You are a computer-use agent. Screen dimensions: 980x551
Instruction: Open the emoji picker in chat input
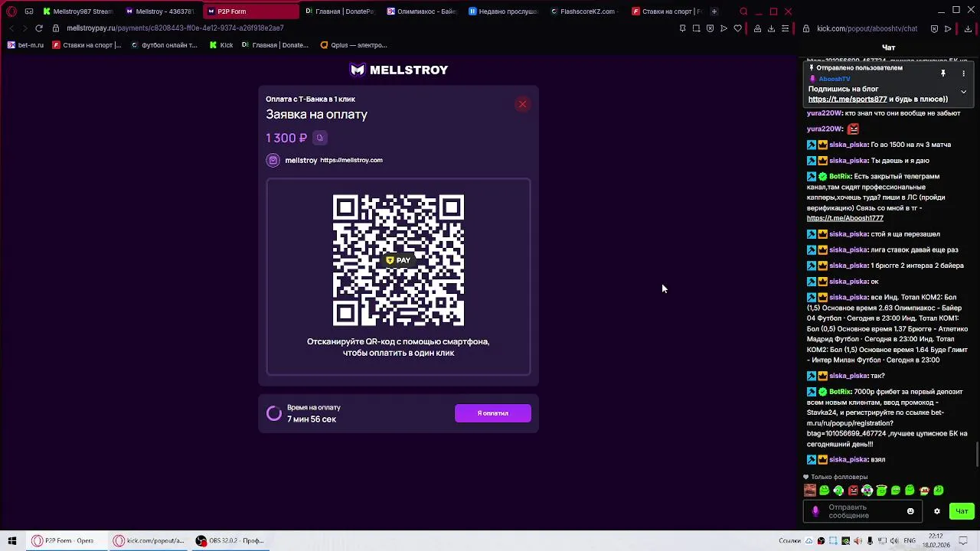point(910,511)
